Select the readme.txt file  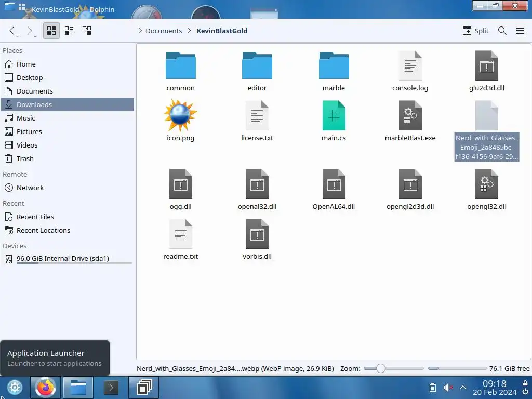pyautogui.click(x=180, y=240)
